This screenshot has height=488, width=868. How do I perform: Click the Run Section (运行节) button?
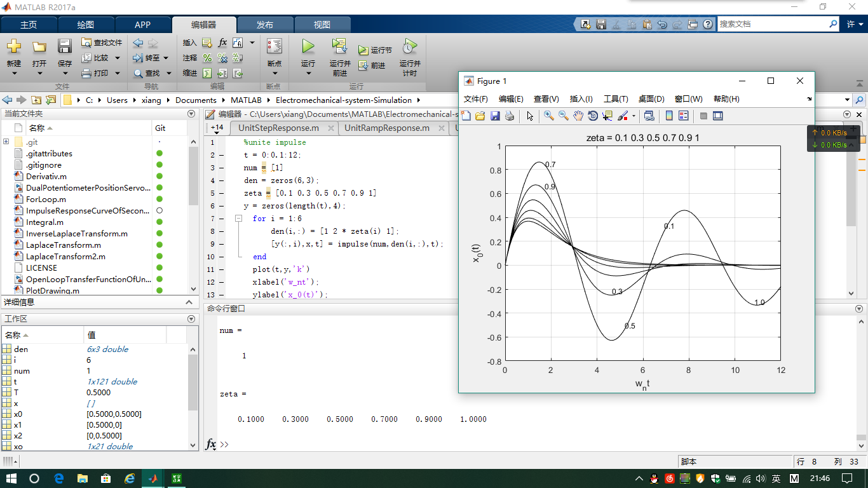[375, 50]
